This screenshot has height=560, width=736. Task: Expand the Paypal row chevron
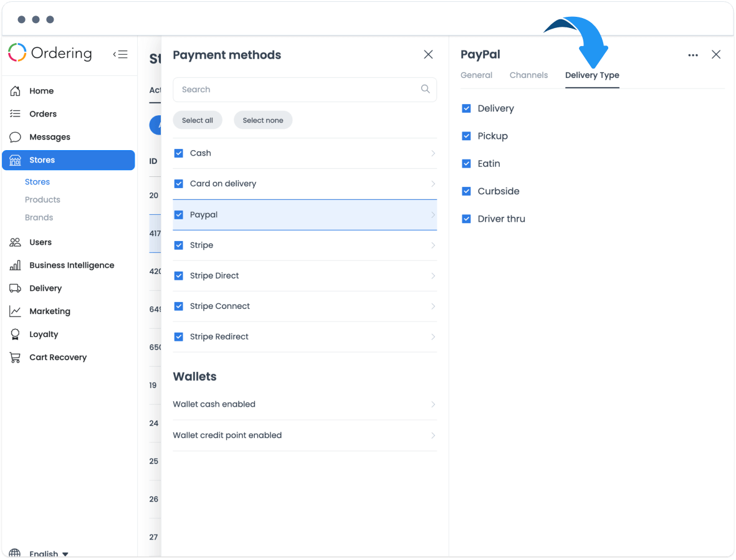pyautogui.click(x=433, y=215)
